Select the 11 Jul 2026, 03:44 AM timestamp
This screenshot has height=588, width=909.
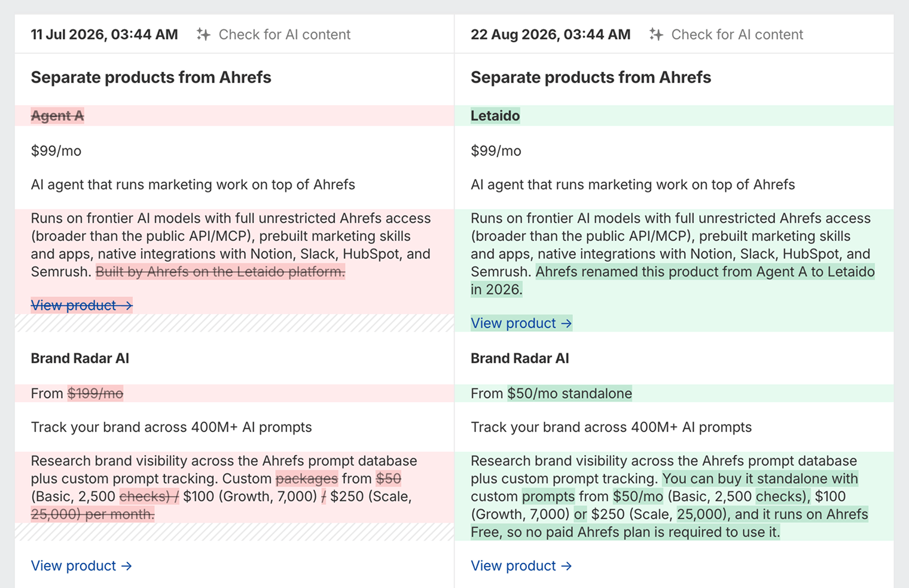pyautogui.click(x=105, y=35)
